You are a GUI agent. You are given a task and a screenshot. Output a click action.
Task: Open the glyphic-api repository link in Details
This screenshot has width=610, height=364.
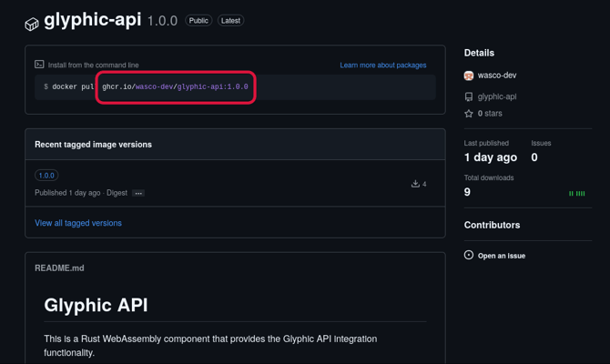coord(497,96)
